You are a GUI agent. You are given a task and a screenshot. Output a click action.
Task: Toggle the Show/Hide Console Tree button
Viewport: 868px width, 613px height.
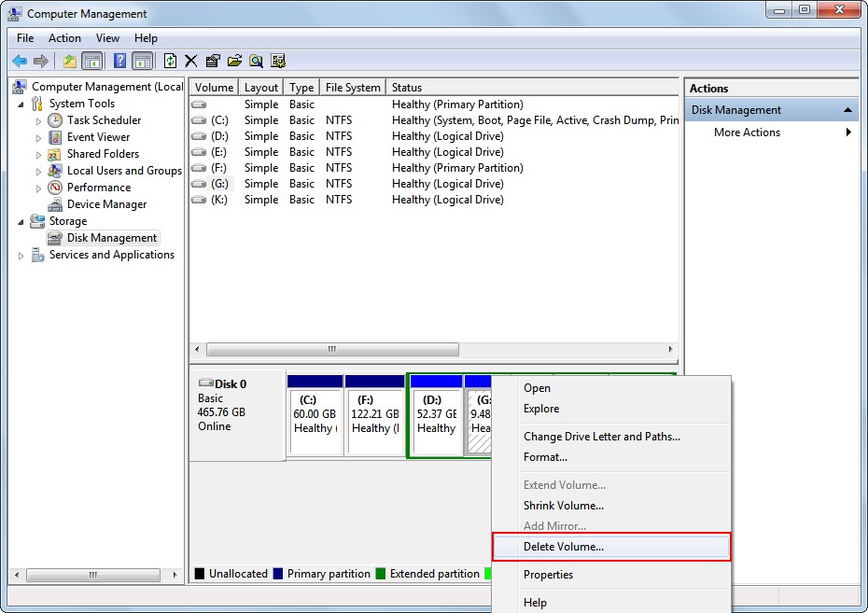[x=91, y=61]
